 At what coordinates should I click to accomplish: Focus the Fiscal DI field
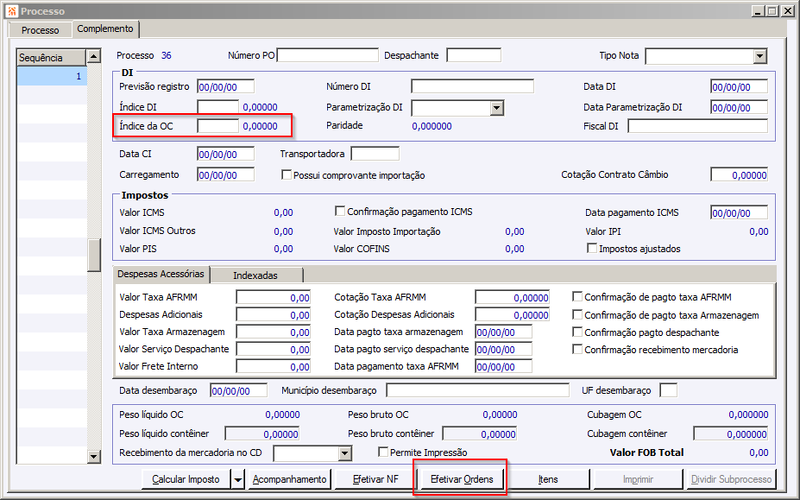[697, 126]
